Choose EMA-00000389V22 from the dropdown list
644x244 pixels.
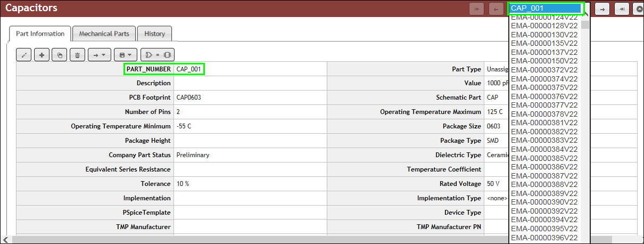(x=544, y=193)
